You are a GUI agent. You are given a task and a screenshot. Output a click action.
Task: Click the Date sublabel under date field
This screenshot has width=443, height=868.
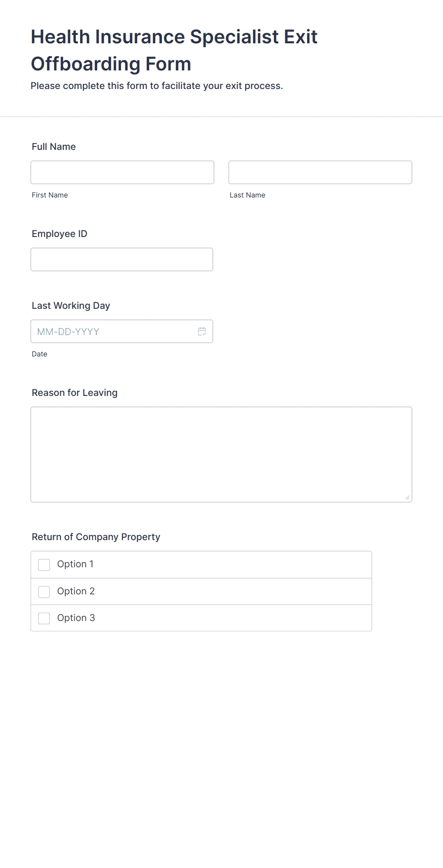[40, 354]
